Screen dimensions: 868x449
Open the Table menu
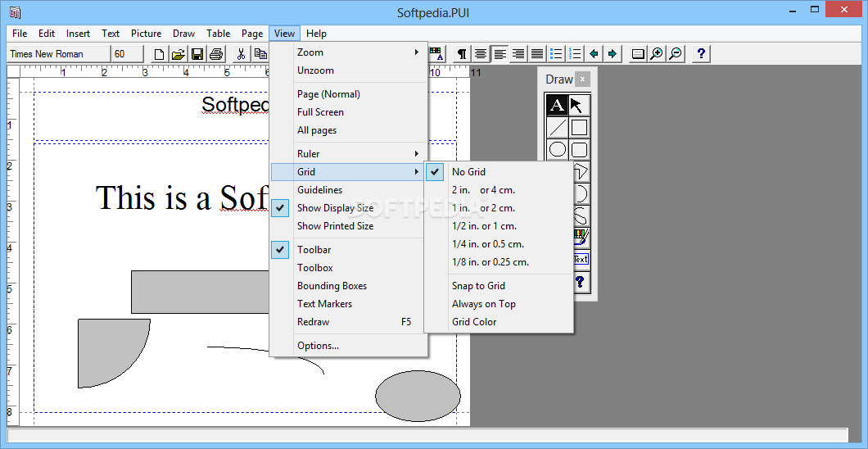218,34
